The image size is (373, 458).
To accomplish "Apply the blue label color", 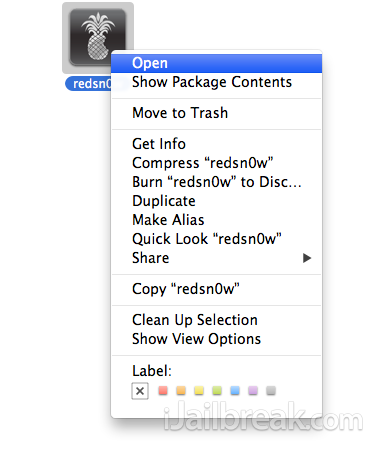I will click(x=235, y=390).
